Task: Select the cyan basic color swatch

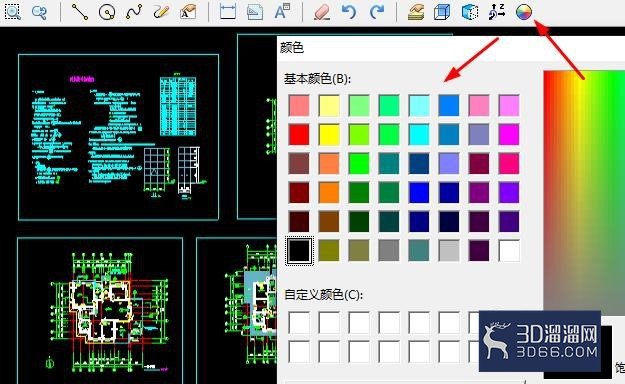Action: pyautogui.click(x=419, y=134)
